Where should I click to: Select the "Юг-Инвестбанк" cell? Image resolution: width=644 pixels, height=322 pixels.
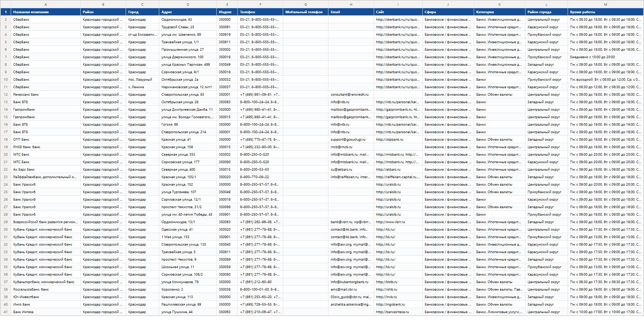[46, 297]
